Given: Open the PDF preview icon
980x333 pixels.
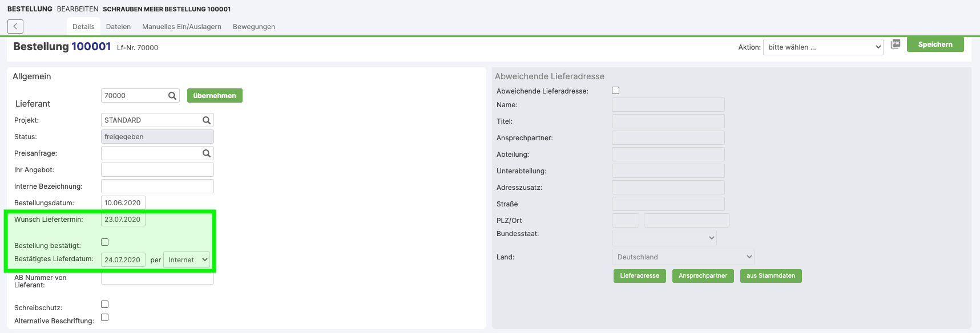Looking at the screenshot, I should 895,44.
